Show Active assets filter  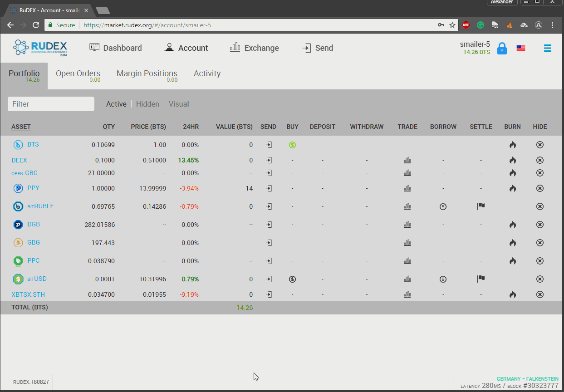[x=116, y=104]
